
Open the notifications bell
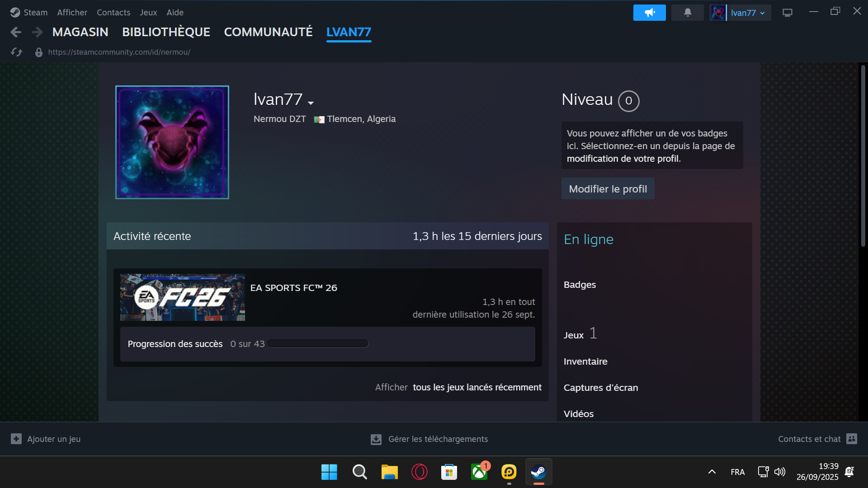(x=687, y=13)
